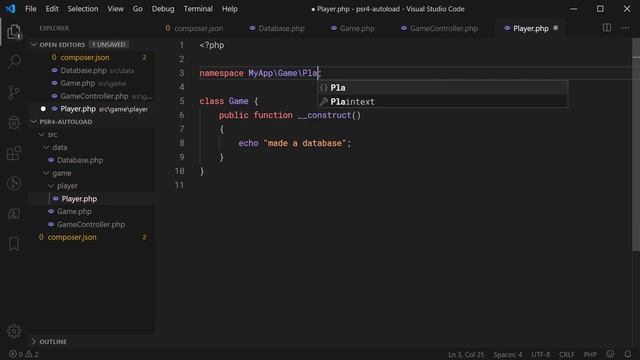640x360 pixels.
Task: Click Spaces: 4 indentation setting
Action: point(507,354)
